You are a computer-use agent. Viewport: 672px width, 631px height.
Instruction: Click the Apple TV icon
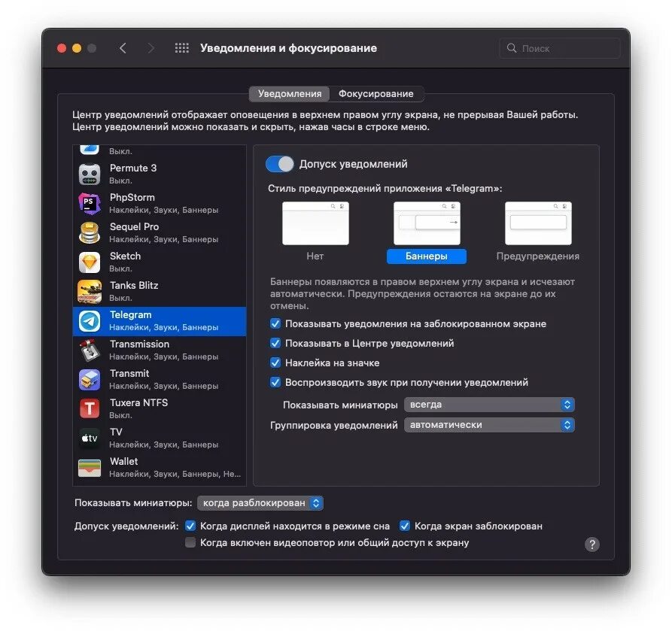(90, 438)
